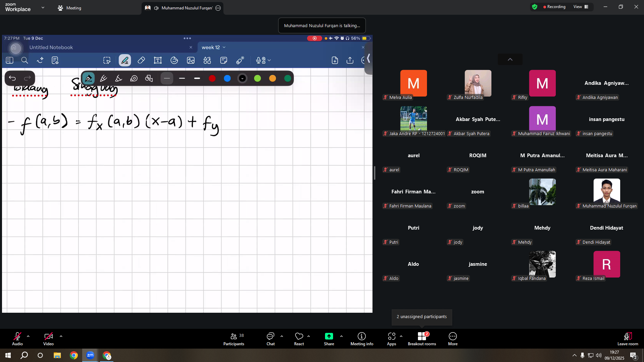Open Google Chrome from the taskbar

click(74, 355)
